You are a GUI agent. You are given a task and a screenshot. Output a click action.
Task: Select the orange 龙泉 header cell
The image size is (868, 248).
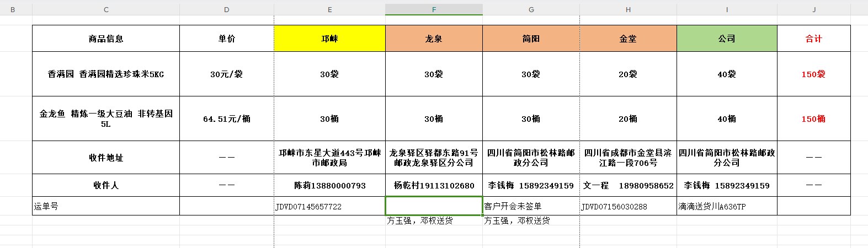coord(434,39)
